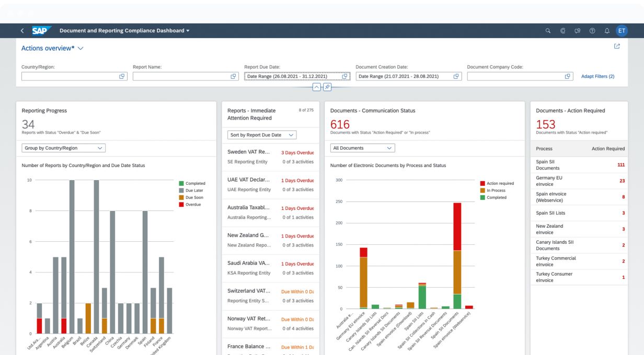Image resolution: width=644 pixels, height=355 pixels.
Task: Open value help for Document Company Code
Action: (568, 76)
